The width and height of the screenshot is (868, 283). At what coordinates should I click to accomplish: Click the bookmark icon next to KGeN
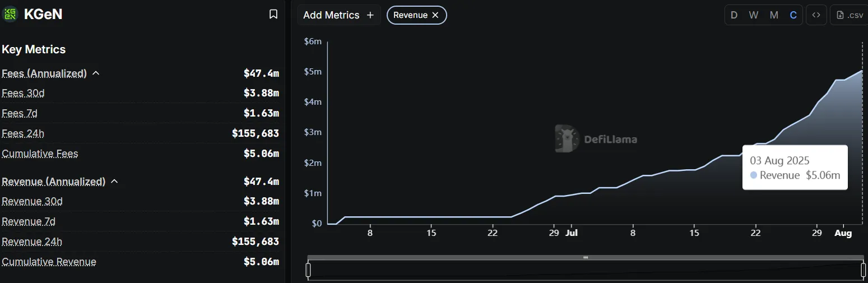[x=273, y=15]
